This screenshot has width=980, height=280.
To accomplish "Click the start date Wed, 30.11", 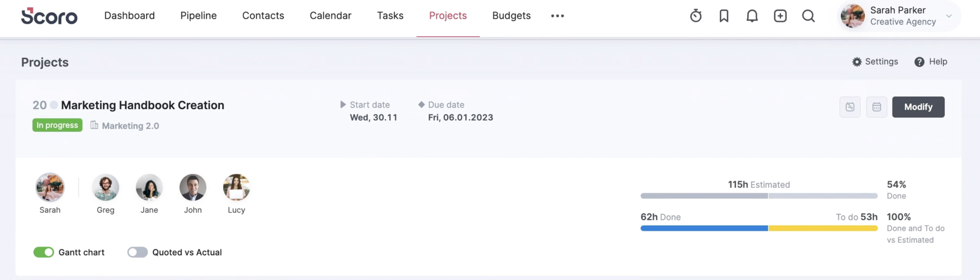I will click(x=373, y=118).
